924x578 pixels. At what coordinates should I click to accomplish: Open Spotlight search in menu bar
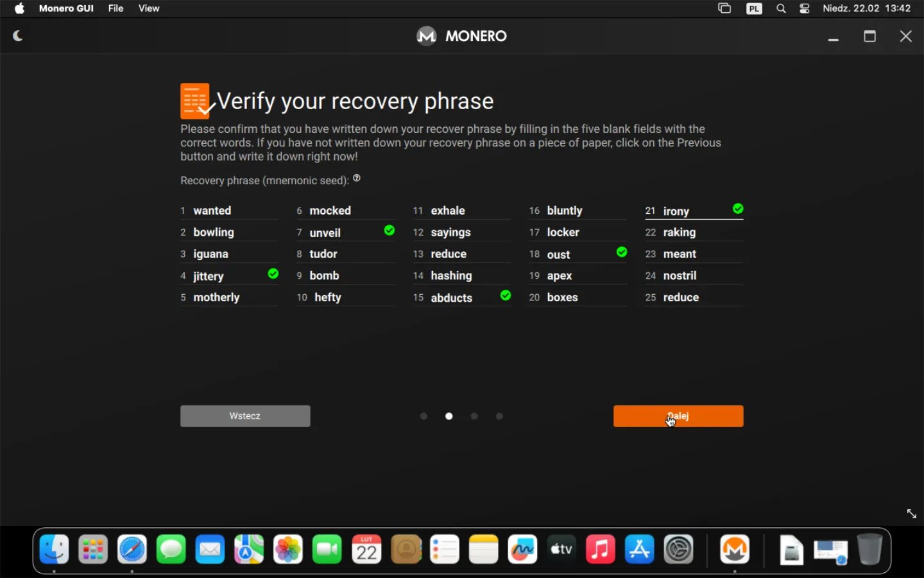click(781, 8)
